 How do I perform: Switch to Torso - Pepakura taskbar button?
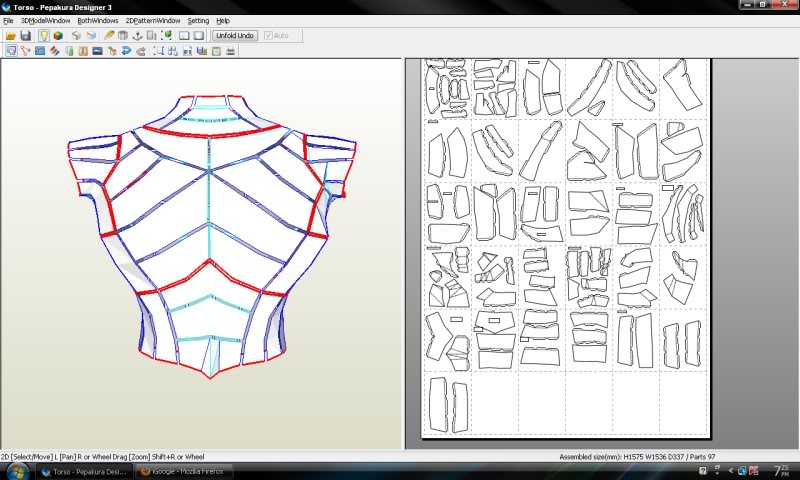pyautogui.click(x=84, y=472)
